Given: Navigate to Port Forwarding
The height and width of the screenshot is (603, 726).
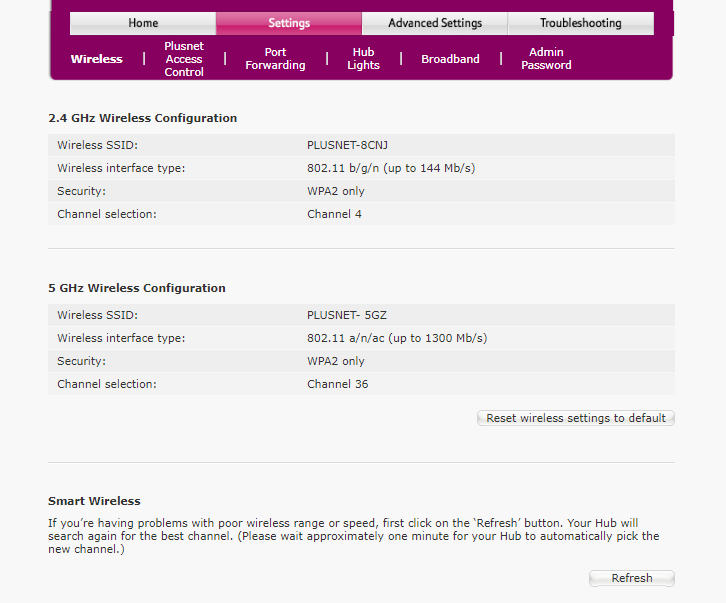Looking at the screenshot, I should (275, 59).
